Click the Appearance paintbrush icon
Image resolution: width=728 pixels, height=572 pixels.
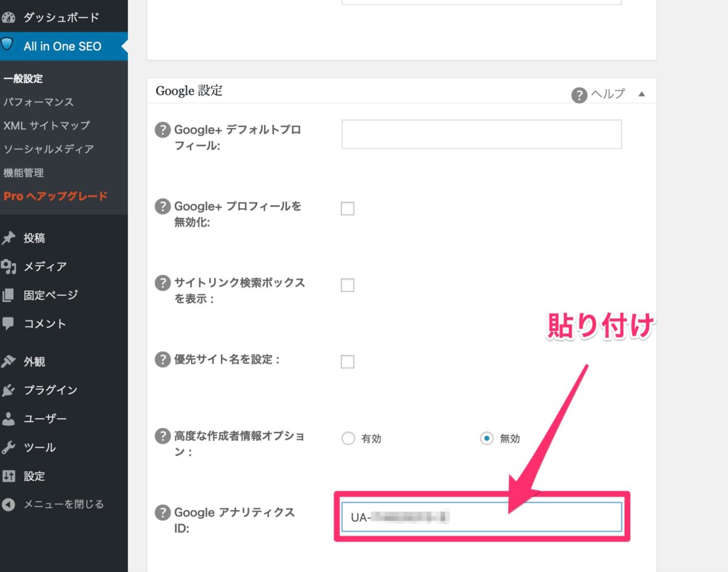tap(8, 362)
